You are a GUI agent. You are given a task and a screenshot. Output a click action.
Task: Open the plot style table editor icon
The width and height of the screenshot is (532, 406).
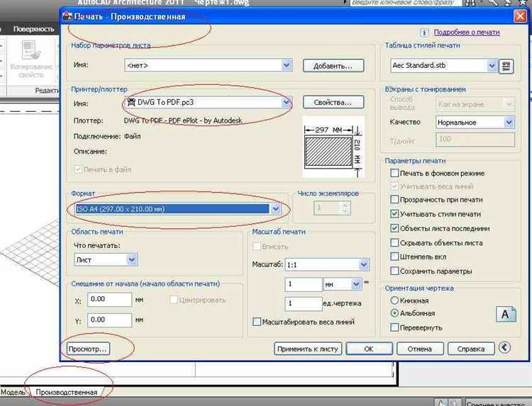(x=506, y=66)
